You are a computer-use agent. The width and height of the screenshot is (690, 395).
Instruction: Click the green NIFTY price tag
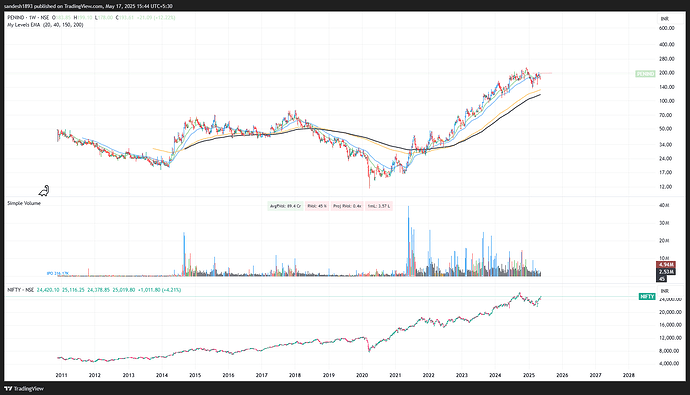647,296
